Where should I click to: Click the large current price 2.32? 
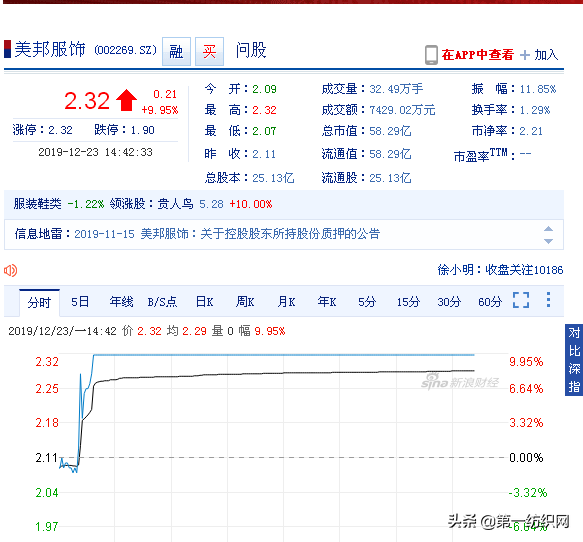(87, 101)
